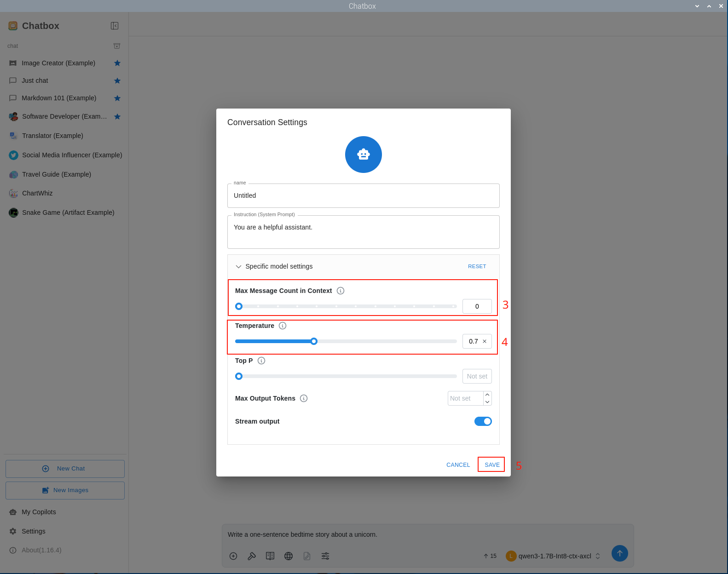This screenshot has width=728, height=574.
Task: Unstar the Just chat conversation
Action: [x=117, y=80]
